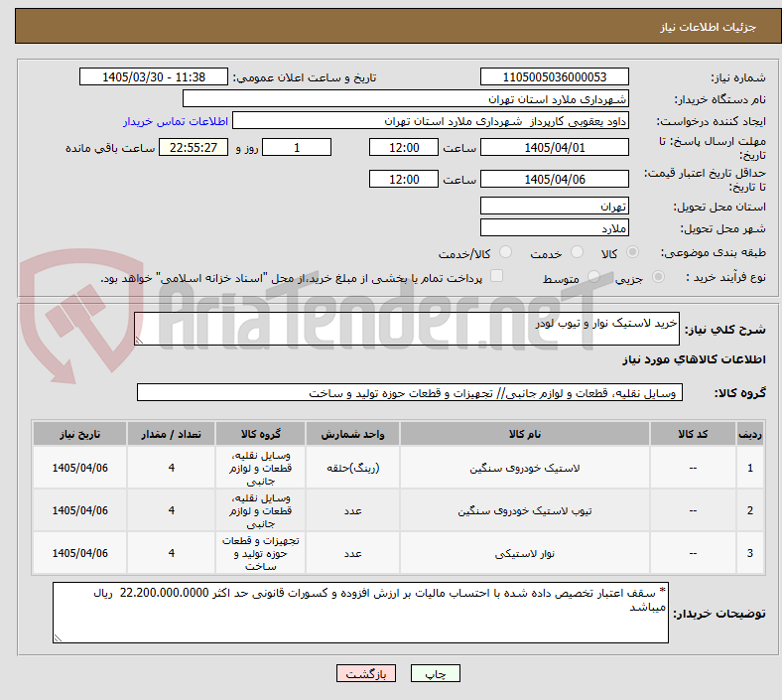Click the remaining days field showing 1
Screen dimensions: 782x700
[x=297, y=148]
